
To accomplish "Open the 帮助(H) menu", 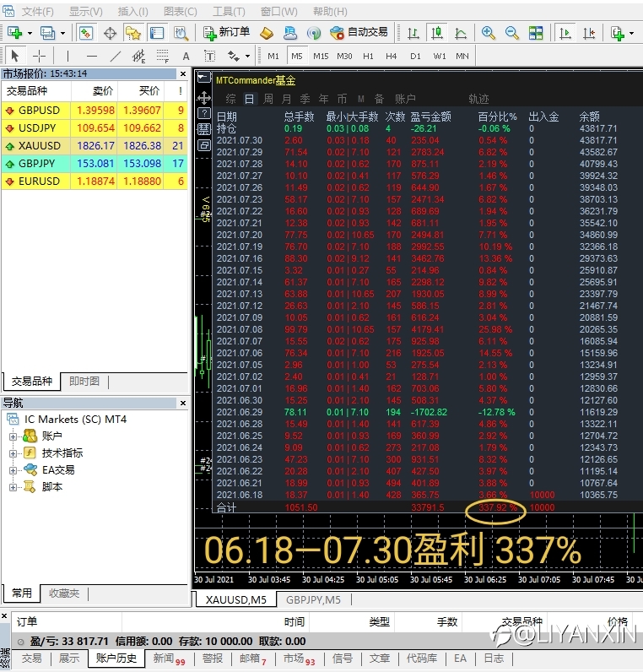I will tap(330, 12).
